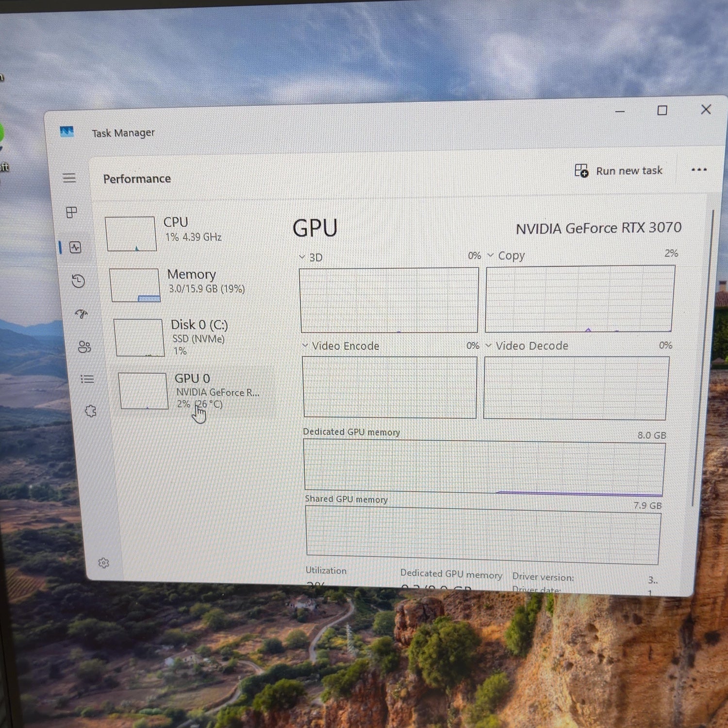Select the Disk 0 (C:) entry
This screenshot has width=728, height=728.
[193, 337]
